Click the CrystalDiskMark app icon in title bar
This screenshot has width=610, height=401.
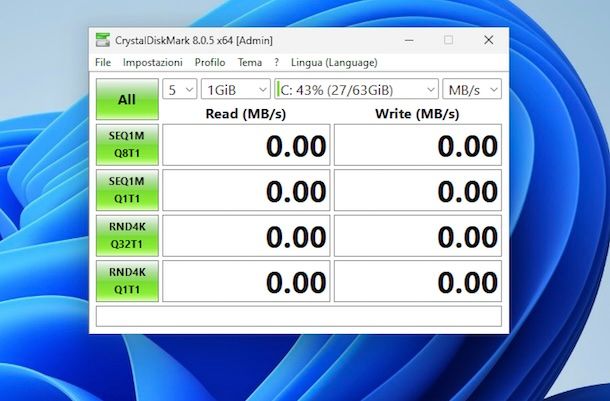coord(103,40)
